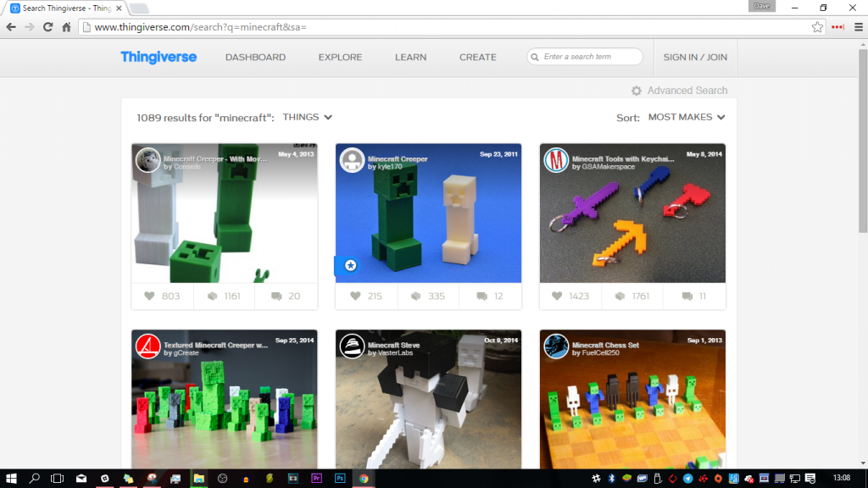This screenshot has height=488, width=868.
Task: Open the CREATE navigation menu
Action: click(x=478, y=57)
